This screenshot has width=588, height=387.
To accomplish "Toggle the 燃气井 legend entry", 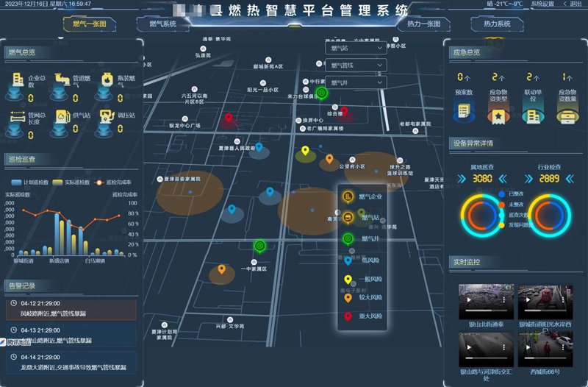I will pos(362,238).
